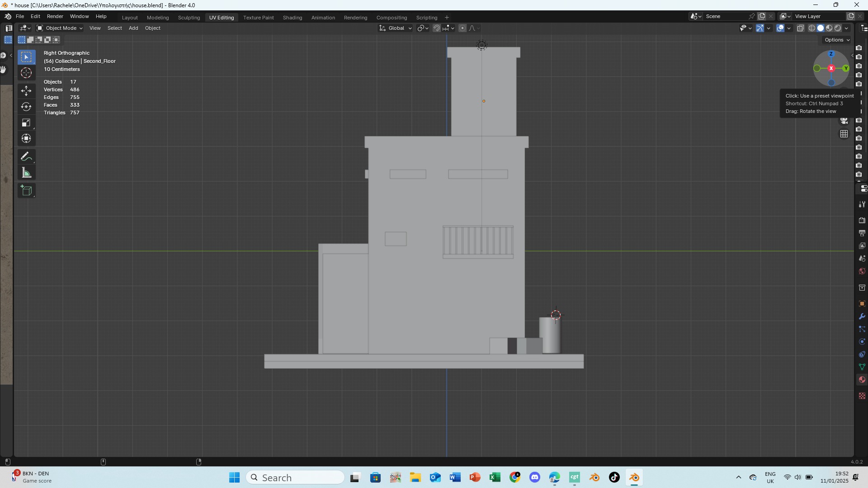Open the Render properties tab
The height and width of the screenshot is (488, 868).
point(862,221)
